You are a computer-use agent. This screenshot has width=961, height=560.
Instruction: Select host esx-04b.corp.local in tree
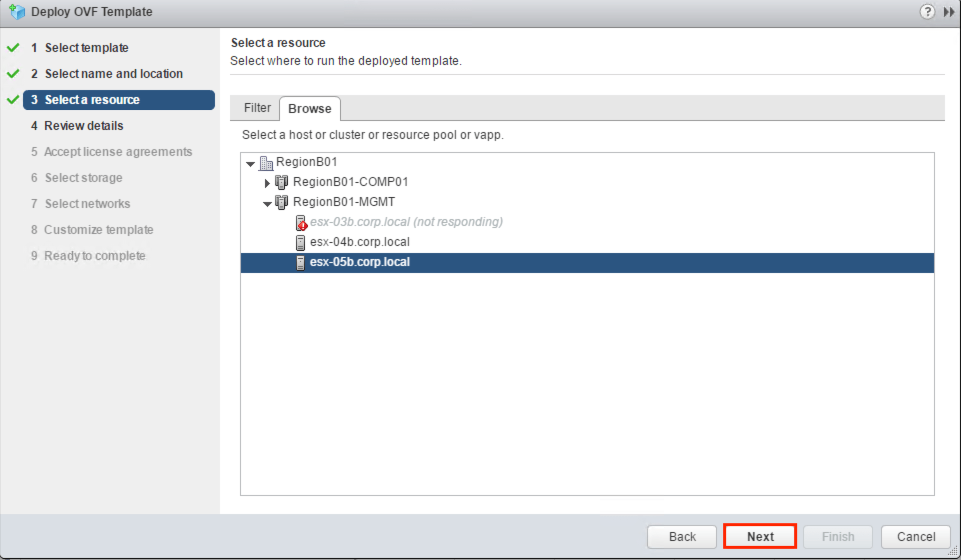click(359, 242)
